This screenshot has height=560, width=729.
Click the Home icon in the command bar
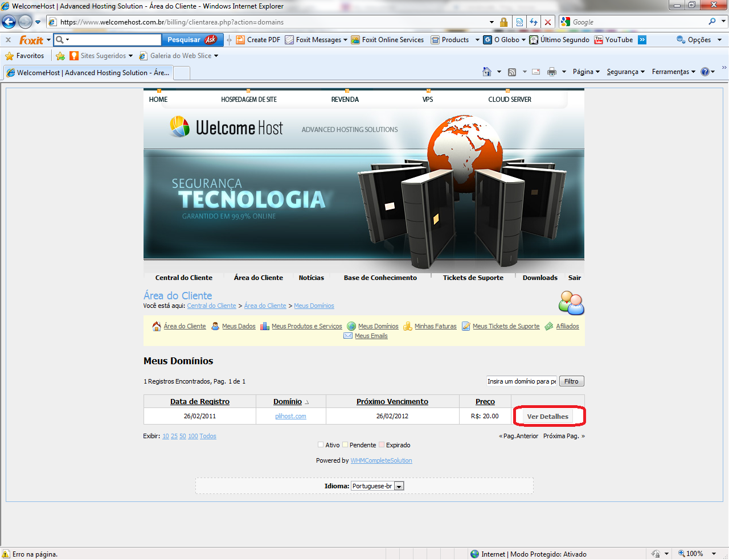click(487, 72)
